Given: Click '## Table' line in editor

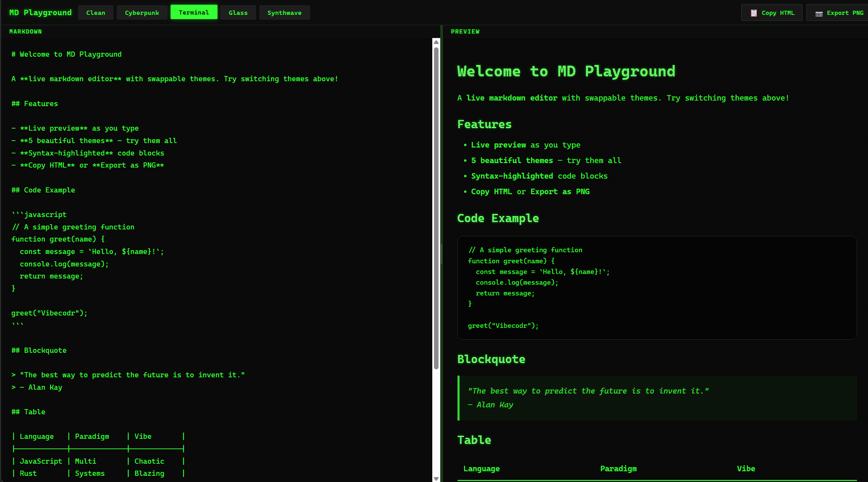Looking at the screenshot, I should tap(28, 412).
